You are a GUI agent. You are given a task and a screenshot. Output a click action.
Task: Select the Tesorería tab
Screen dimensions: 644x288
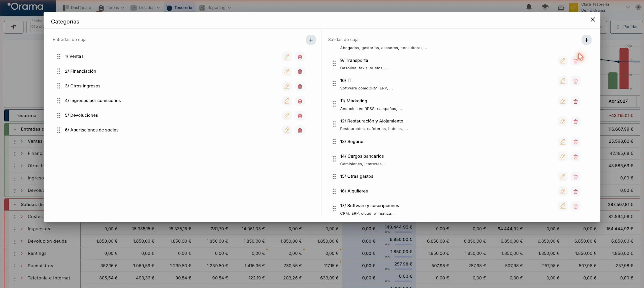(179, 8)
